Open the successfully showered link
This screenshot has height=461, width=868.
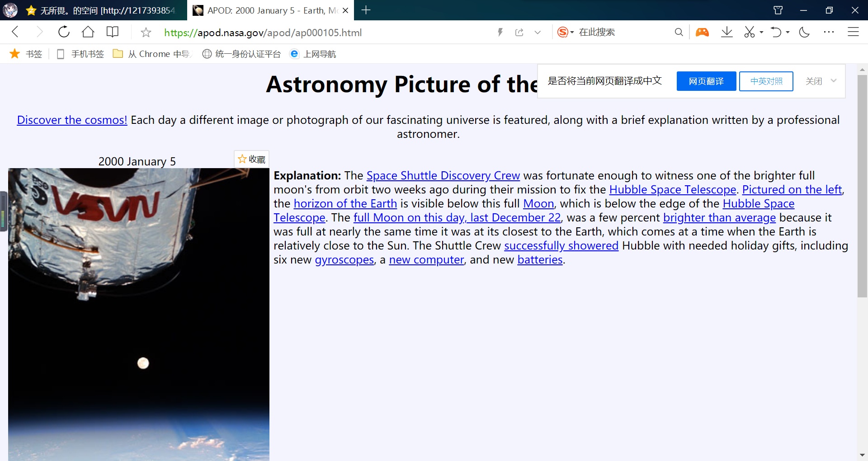561,245
